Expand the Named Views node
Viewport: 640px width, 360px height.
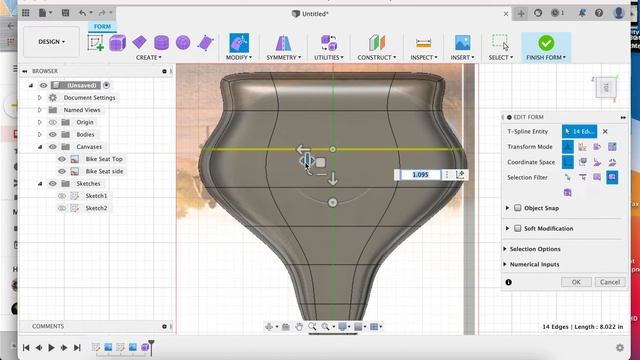pyautogui.click(x=40, y=110)
